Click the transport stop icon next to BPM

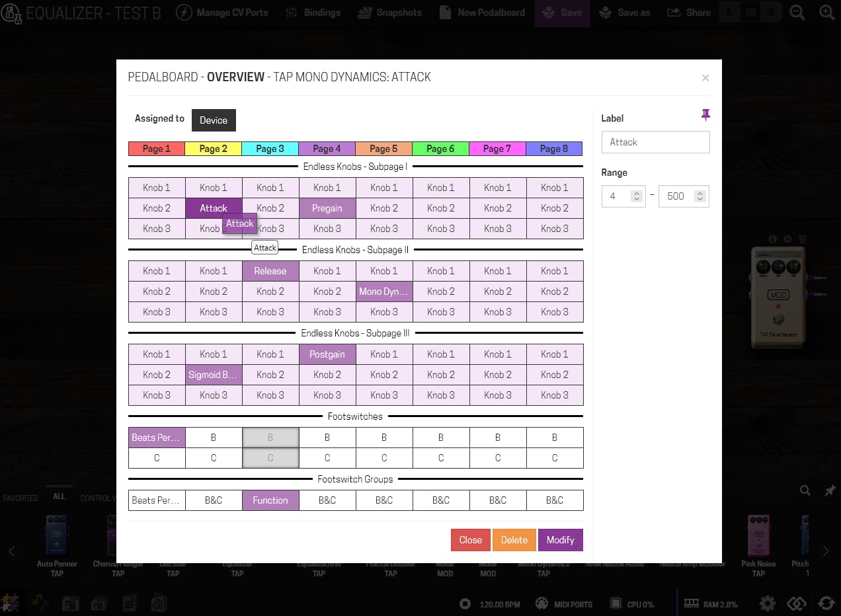(465, 603)
